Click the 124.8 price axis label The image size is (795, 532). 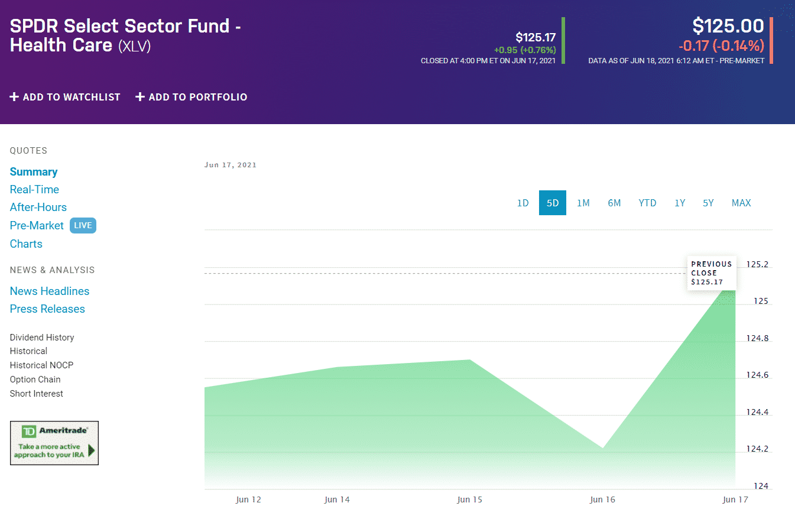point(757,338)
